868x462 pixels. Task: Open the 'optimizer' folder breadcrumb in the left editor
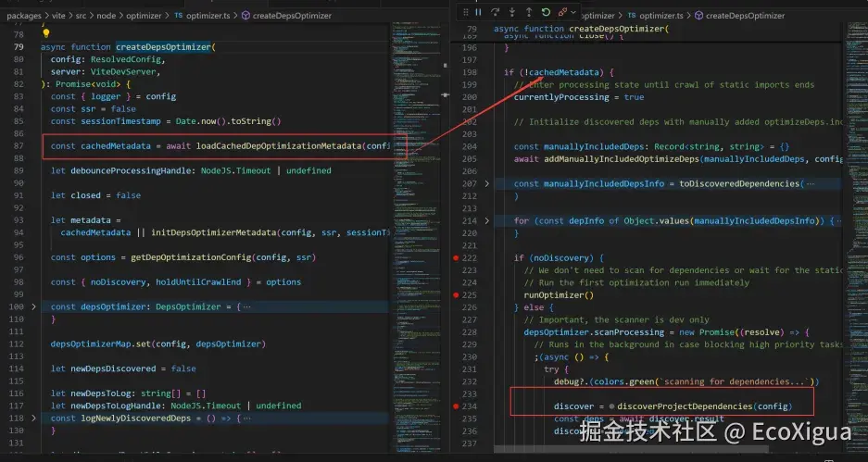pos(144,16)
